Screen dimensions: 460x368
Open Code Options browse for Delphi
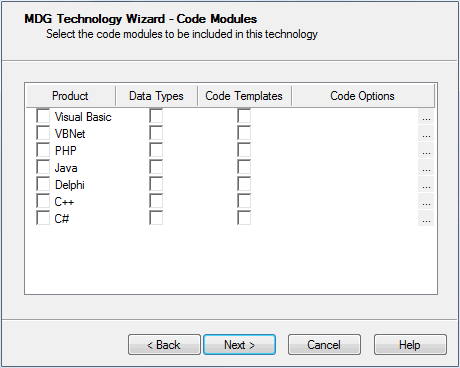[426, 184]
